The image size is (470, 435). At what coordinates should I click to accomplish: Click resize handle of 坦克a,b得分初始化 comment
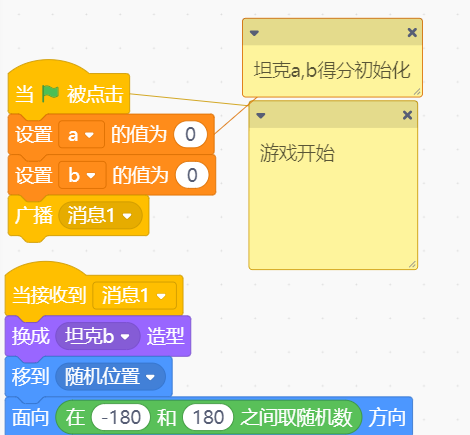point(417,92)
